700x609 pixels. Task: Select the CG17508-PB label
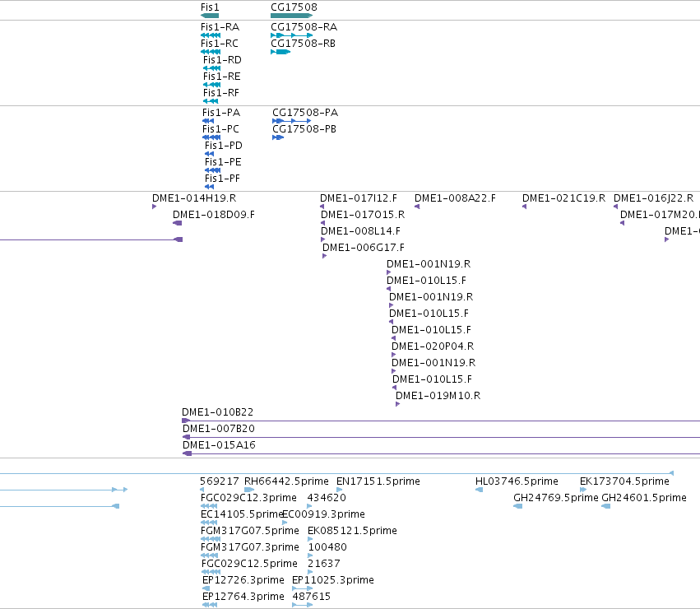click(x=304, y=129)
